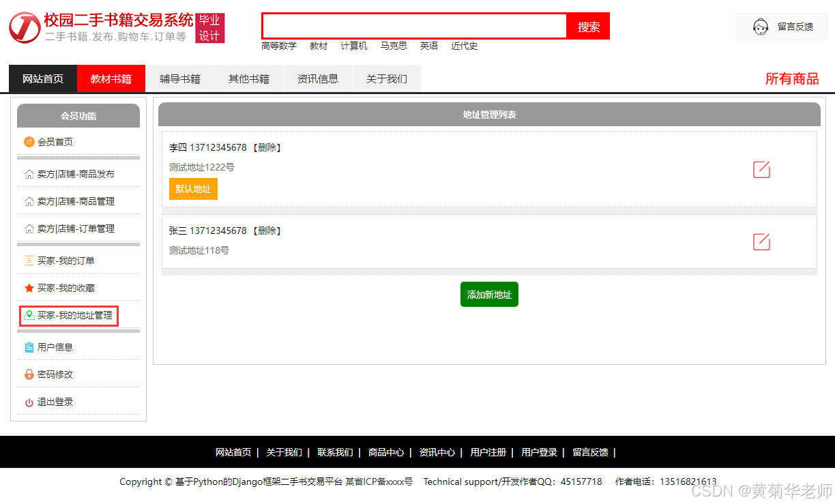Click order list icon beside 我的订单
This screenshot has height=504, width=835.
click(29, 261)
